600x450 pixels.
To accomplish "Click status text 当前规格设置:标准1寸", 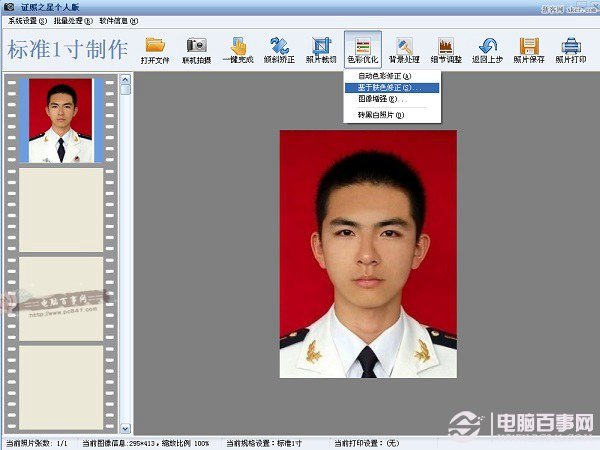I will coord(264,443).
